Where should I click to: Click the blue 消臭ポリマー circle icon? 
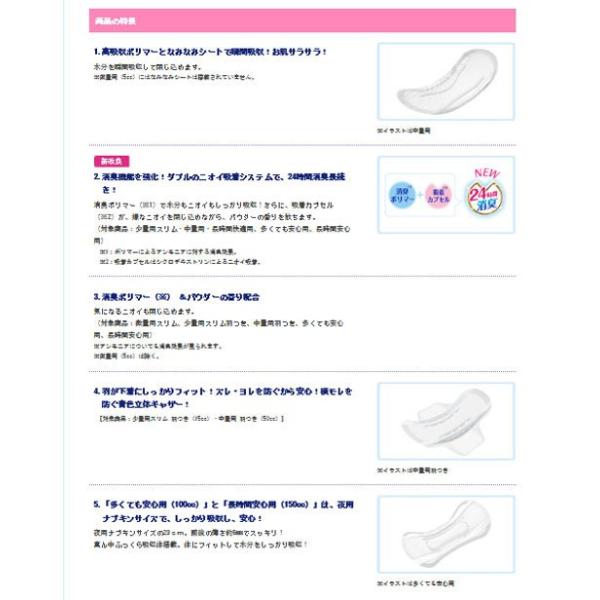pyautogui.click(x=401, y=195)
